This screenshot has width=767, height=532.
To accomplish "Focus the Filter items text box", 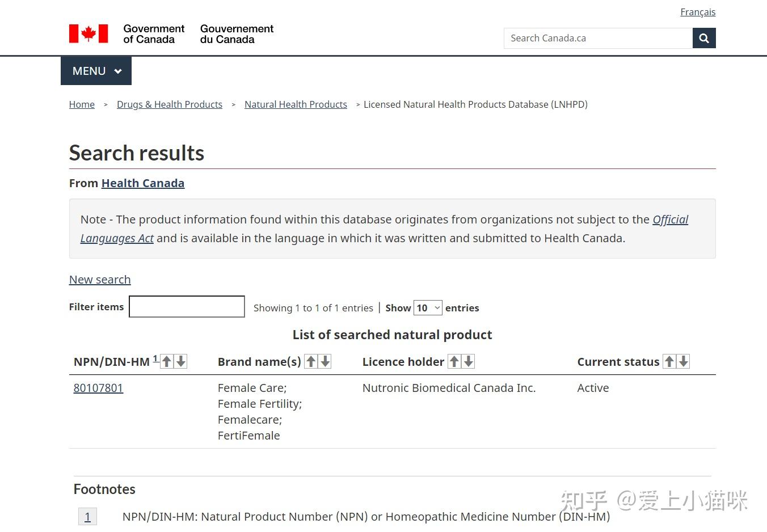I will pyautogui.click(x=187, y=307).
